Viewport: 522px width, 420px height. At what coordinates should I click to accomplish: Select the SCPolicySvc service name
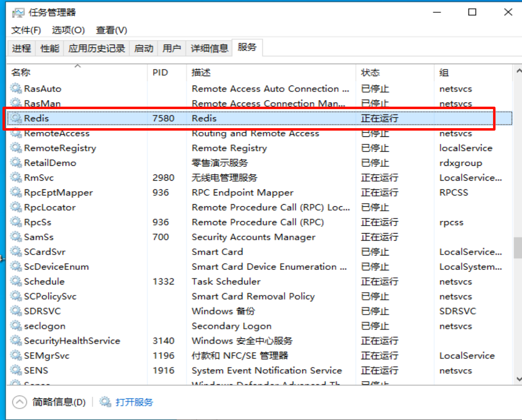(x=50, y=296)
